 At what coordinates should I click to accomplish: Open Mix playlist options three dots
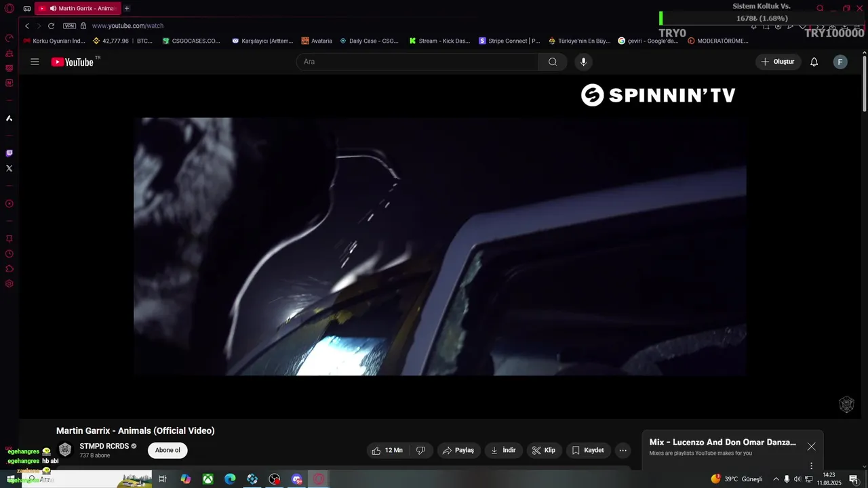(x=811, y=466)
